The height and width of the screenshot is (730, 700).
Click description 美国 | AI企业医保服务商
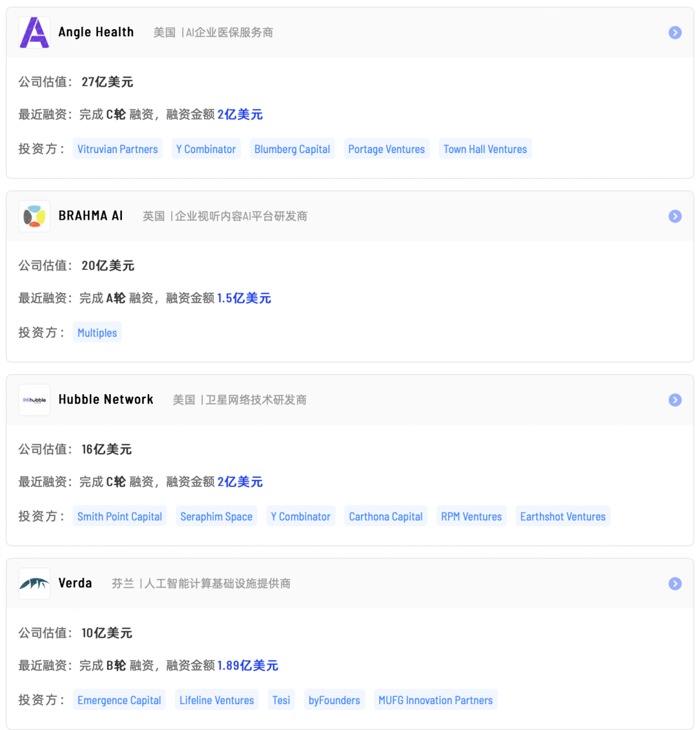(x=213, y=32)
